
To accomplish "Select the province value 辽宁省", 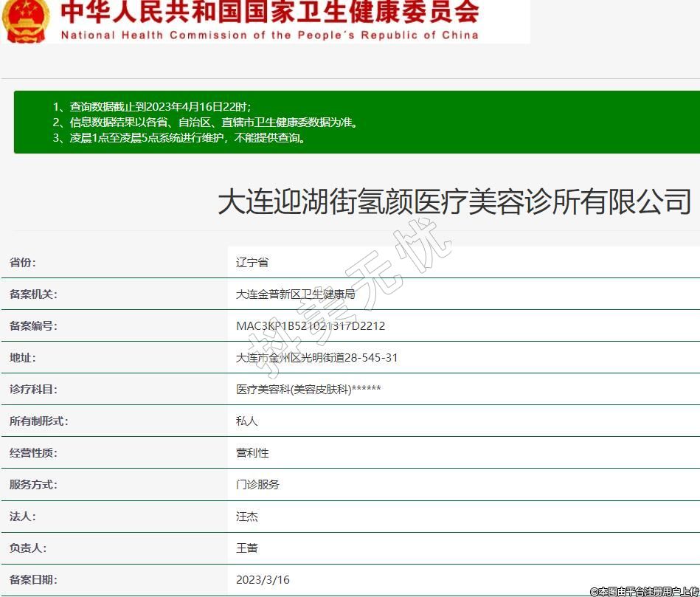I will 252,263.
